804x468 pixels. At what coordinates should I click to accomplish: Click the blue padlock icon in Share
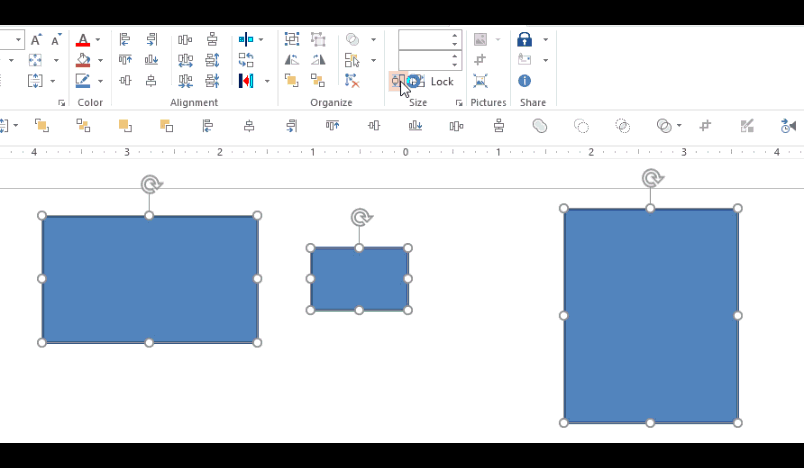[524, 40]
